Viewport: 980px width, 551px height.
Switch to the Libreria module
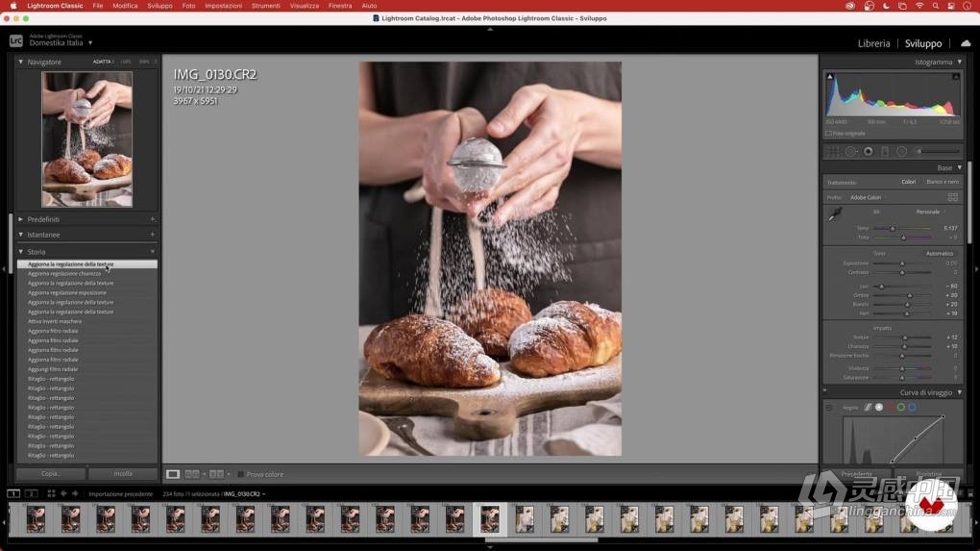pyautogui.click(x=873, y=43)
